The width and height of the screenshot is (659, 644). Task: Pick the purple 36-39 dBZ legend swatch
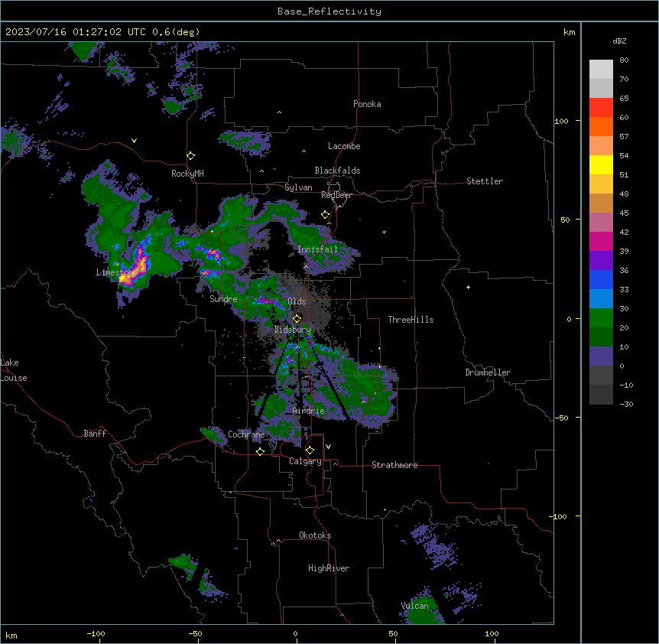(601, 261)
